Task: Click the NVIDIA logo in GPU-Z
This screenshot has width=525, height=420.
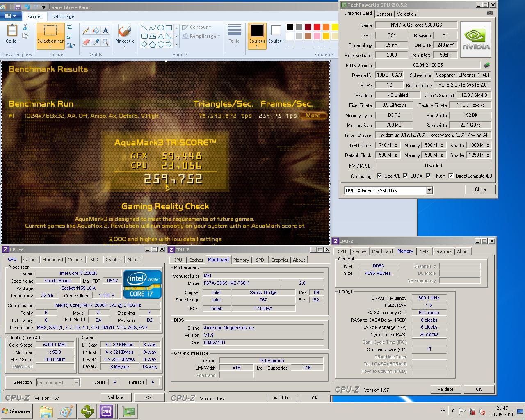Action: coord(476,40)
